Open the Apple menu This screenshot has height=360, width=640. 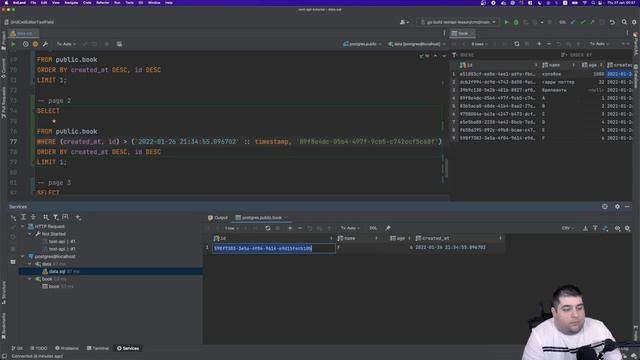pyautogui.click(x=7, y=2)
